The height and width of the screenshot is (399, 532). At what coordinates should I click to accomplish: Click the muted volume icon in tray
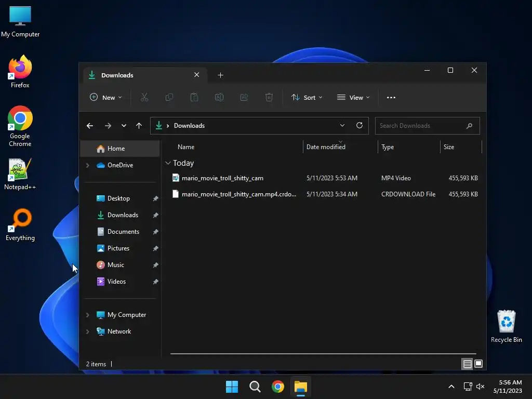click(x=481, y=387)
